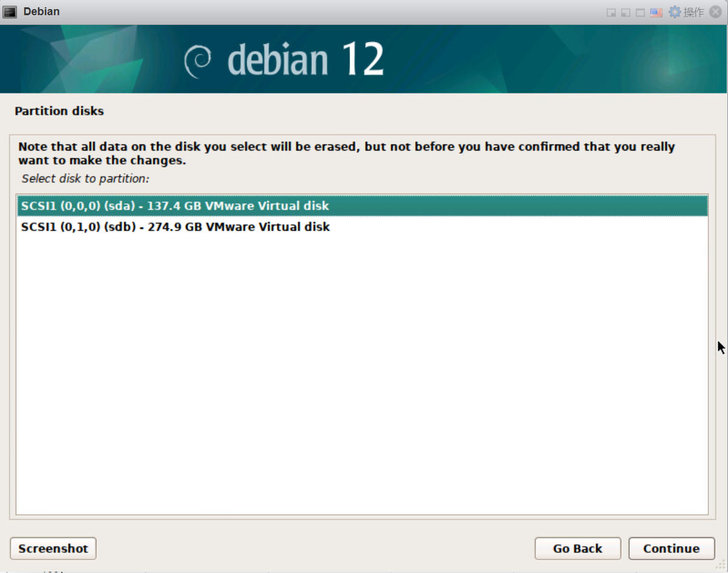Close the Debian console window
The height and width of the screenshot is (573, 728).
coord(715,12)
